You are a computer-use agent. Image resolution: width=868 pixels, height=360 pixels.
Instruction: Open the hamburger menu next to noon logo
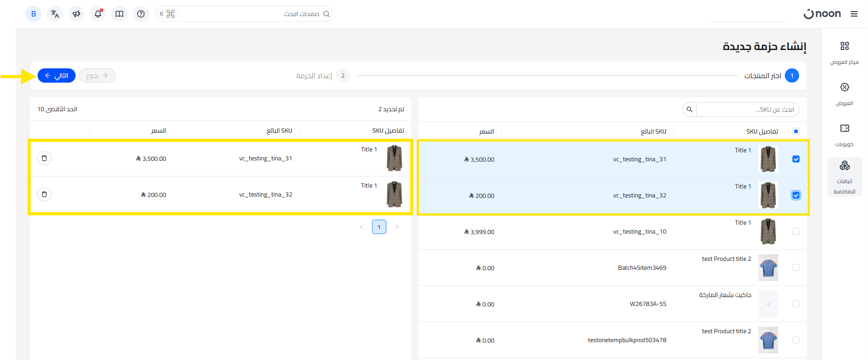[x=854, y=14]
